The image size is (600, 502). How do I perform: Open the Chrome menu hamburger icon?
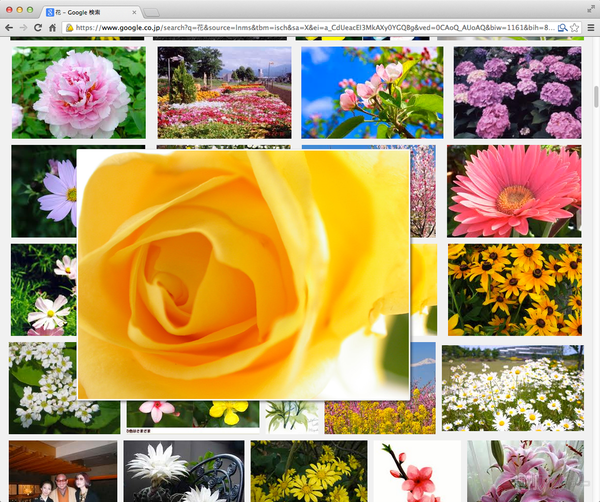click(591, 28)
